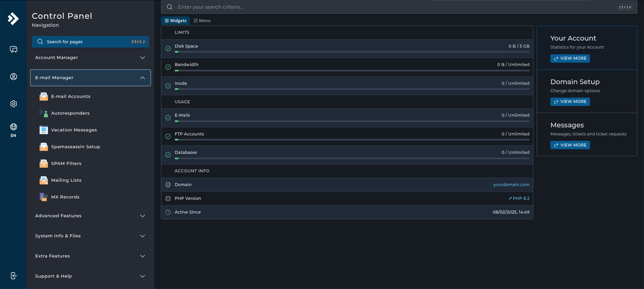Viewport: 644px width, 289px height.
Task: Click the logout icon at sidebar bottom
Action: (x=13, y=276)
